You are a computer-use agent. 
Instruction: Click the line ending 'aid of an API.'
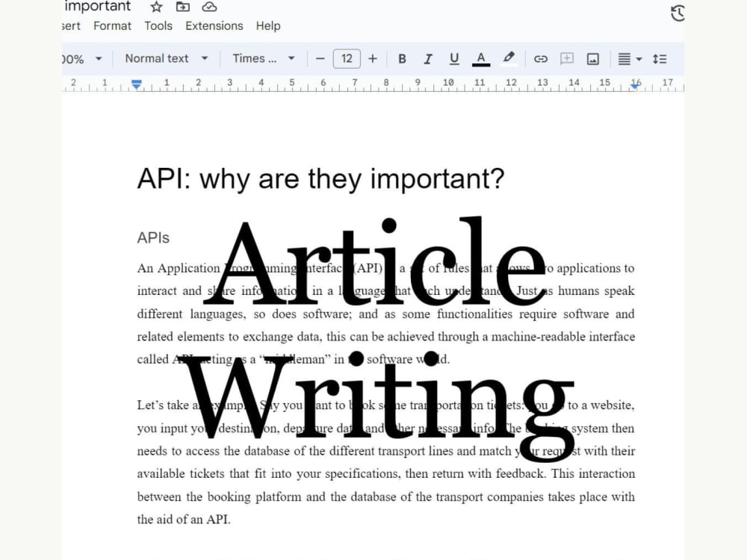click(x=184, y=520)
